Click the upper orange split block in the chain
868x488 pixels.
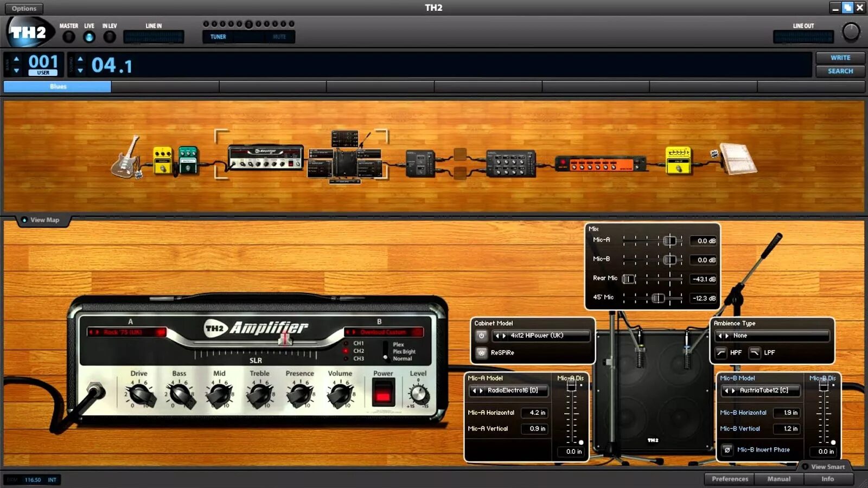coord(460,155)
